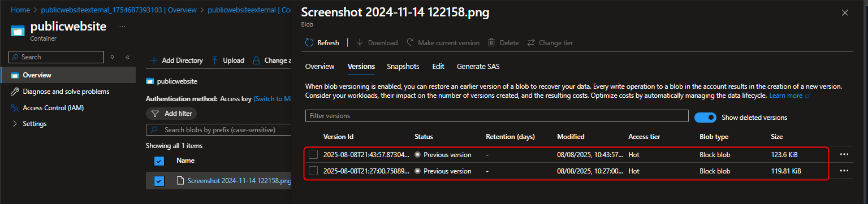Click the Filter versions input field
Image resolution: width=868 pixels, height=204 pixels.
coord(496,116)
